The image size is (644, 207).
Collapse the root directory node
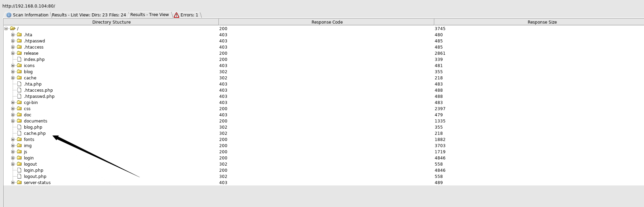click(6, 28)
